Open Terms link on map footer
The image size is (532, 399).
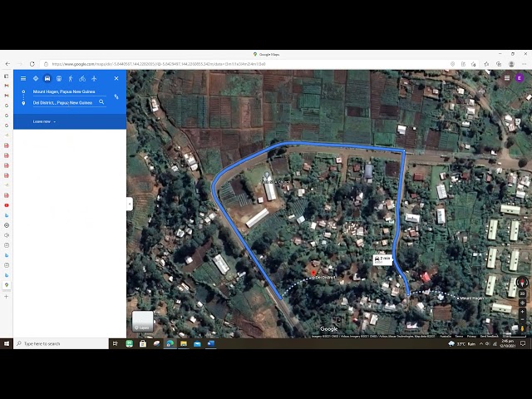click(x=459, y=336)
